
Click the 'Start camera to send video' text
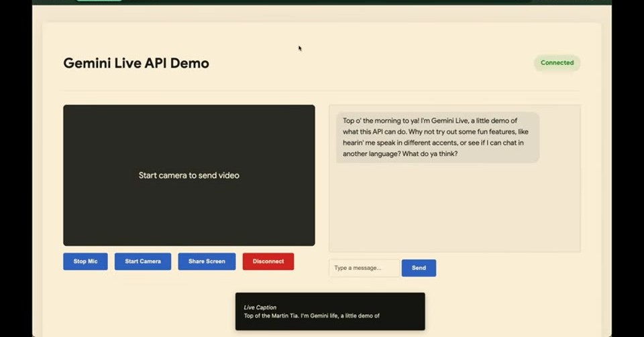189,176
